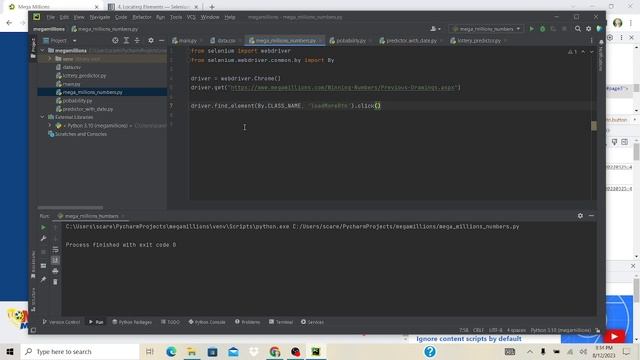Click the Select Opened File target icon
This screenshot has width=640, height=360.
[x=115, y=40]
